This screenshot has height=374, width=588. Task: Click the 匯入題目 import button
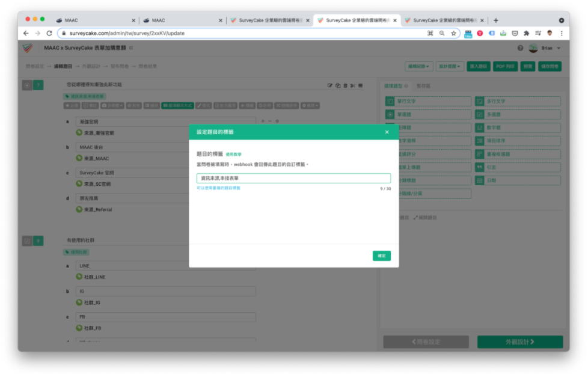pos(478,66)
